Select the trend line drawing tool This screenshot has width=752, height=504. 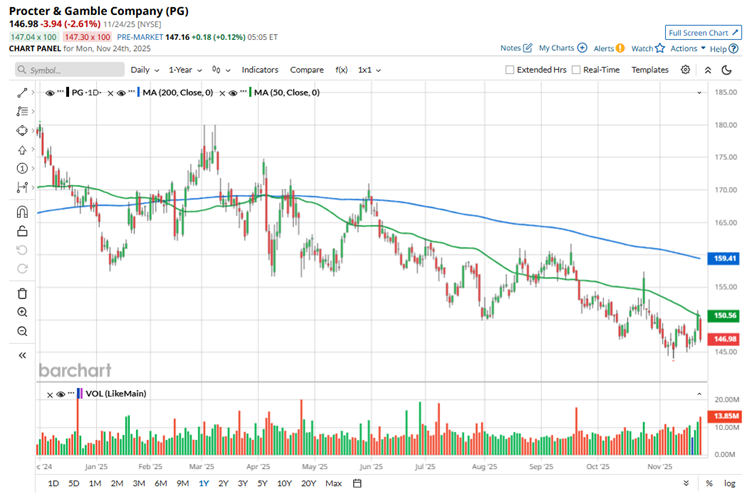[22, 93]
